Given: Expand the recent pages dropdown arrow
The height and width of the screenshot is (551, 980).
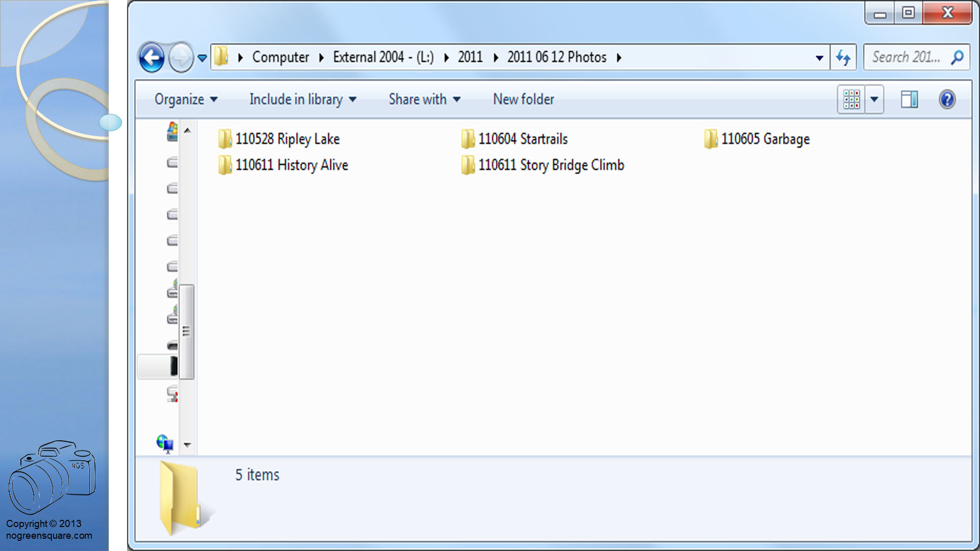Looking at the screenshot, I should 202,58.
